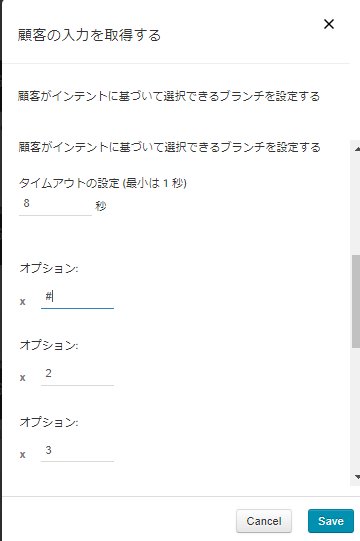Click the vertical scrollbar thumb
Screen dimensions: 360x541
click(356, 301)
